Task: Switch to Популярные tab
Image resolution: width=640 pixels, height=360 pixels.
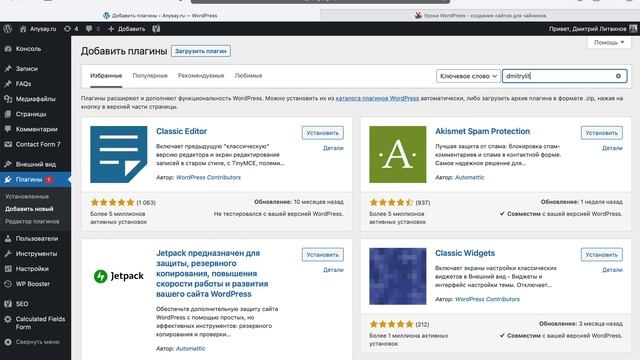Action: click(x=150, y=76)
